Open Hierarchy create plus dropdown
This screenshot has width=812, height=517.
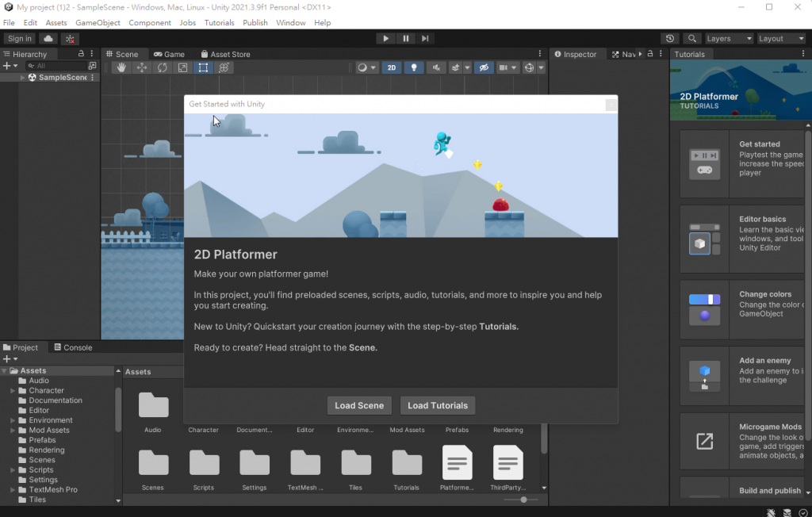click(x=10, y=66)
